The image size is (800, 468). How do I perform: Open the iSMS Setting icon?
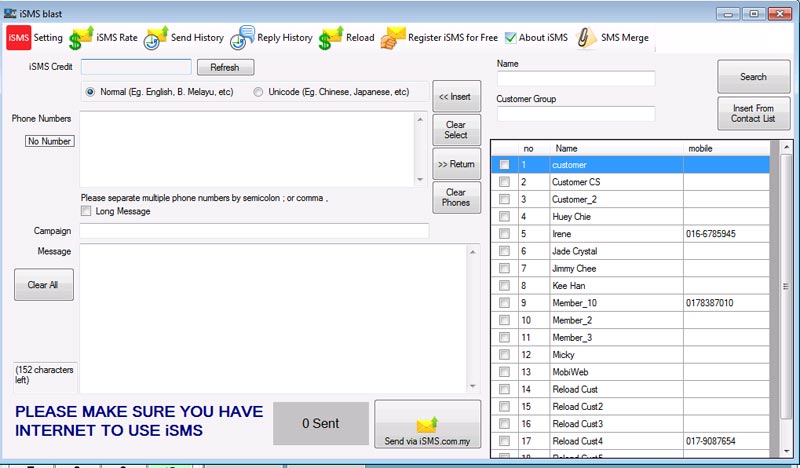tap(19, 38)
